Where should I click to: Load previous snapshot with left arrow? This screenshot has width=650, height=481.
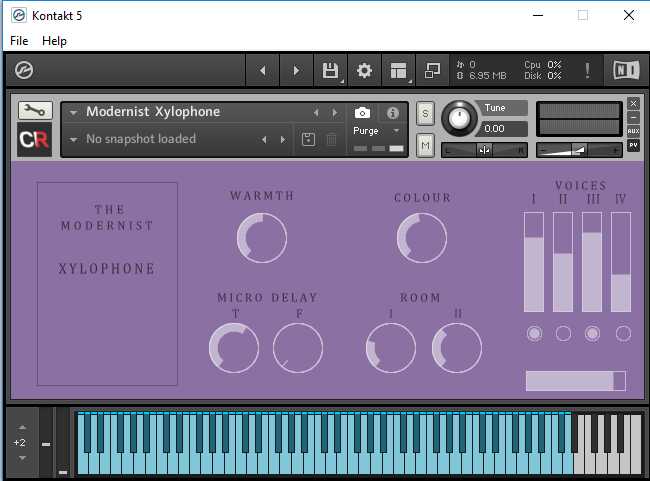(x=264, y=140)
